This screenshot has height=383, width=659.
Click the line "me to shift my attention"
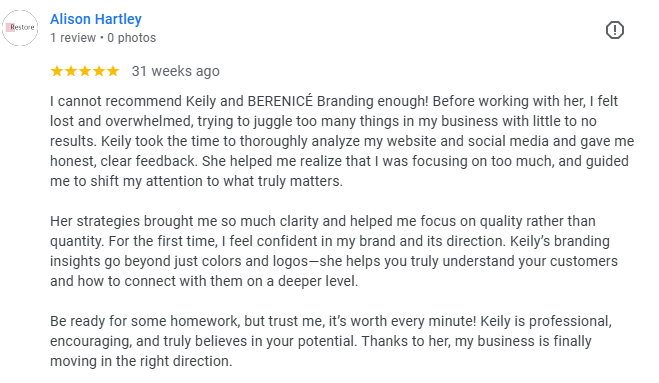tap(196, 181)
